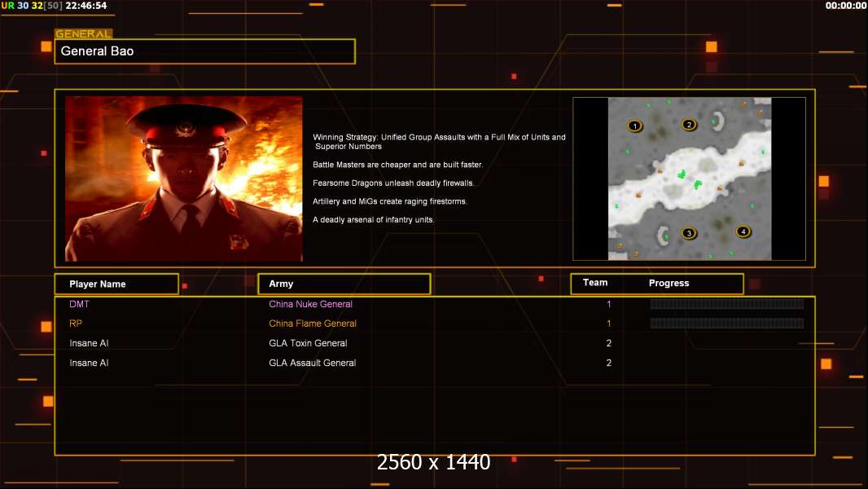Screen dimensions: 868x489
Task: Click Artillery and MiGs firestorms text
Action: [x=390, y=201]
